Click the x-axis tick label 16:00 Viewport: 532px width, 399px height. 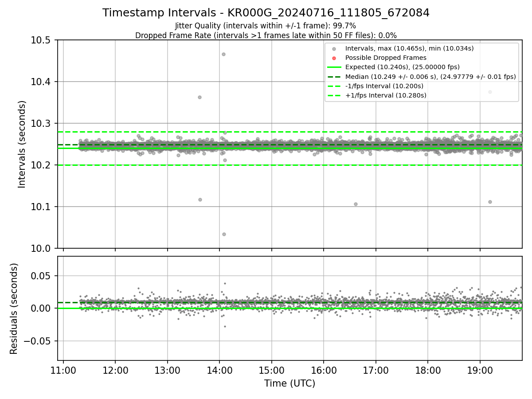[324, 371]
